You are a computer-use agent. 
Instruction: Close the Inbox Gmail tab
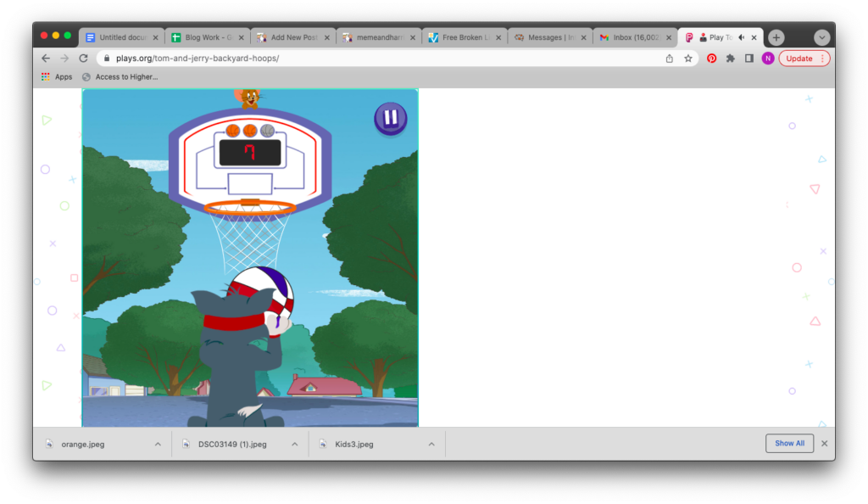670,37
